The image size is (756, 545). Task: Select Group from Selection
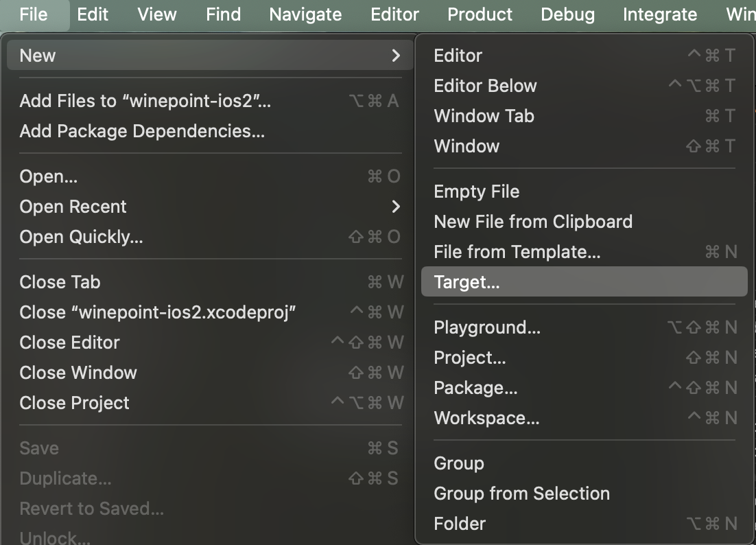click(521, 494)
